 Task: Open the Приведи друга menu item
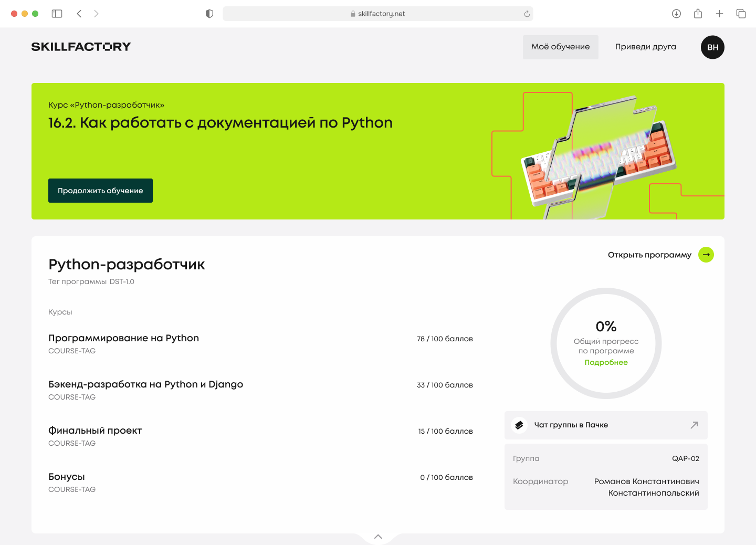(x=645, y=47)
